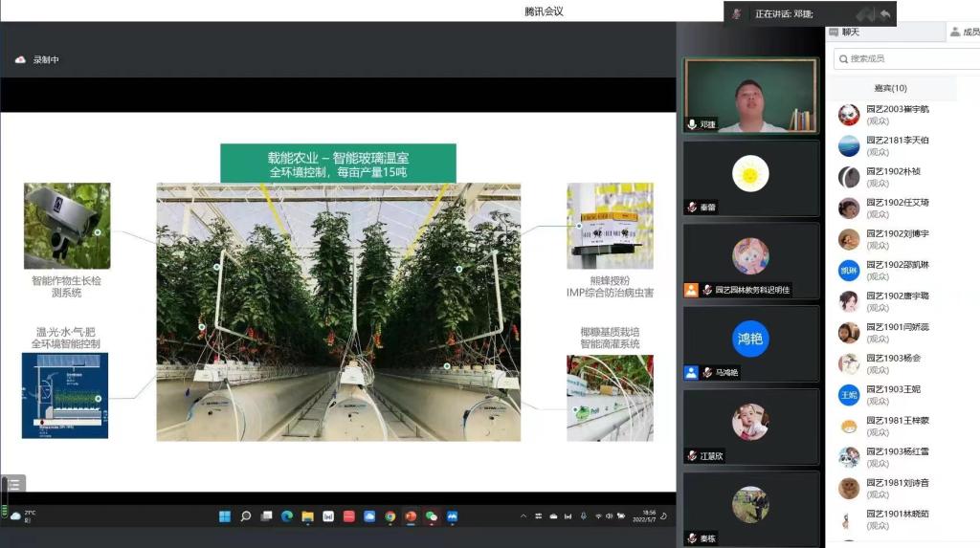Collapse the 嘉宾(10) members group
This screenshot has width=980, height=548.
click(x=890, y=88)
